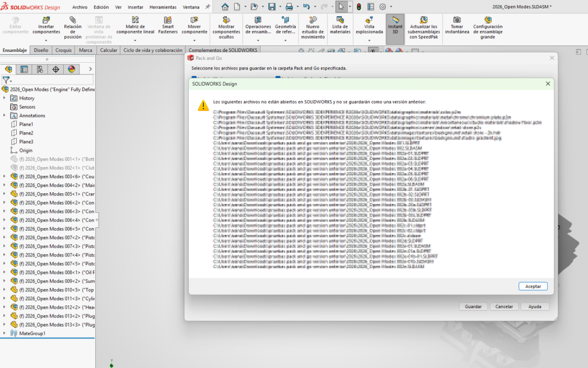The image size is (588, 368).
Task: Open the Herramientas menu
Action: [x=163, y=7]
